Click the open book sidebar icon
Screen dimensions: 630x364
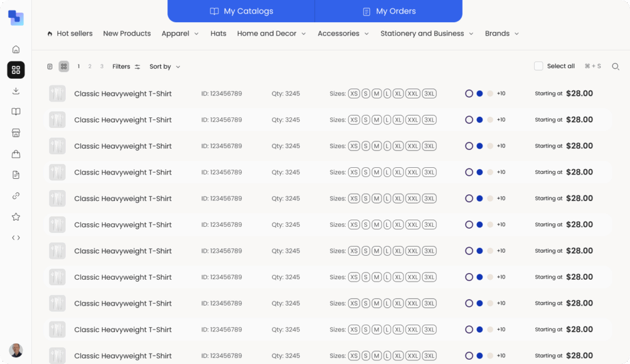[x=16, y=112]
